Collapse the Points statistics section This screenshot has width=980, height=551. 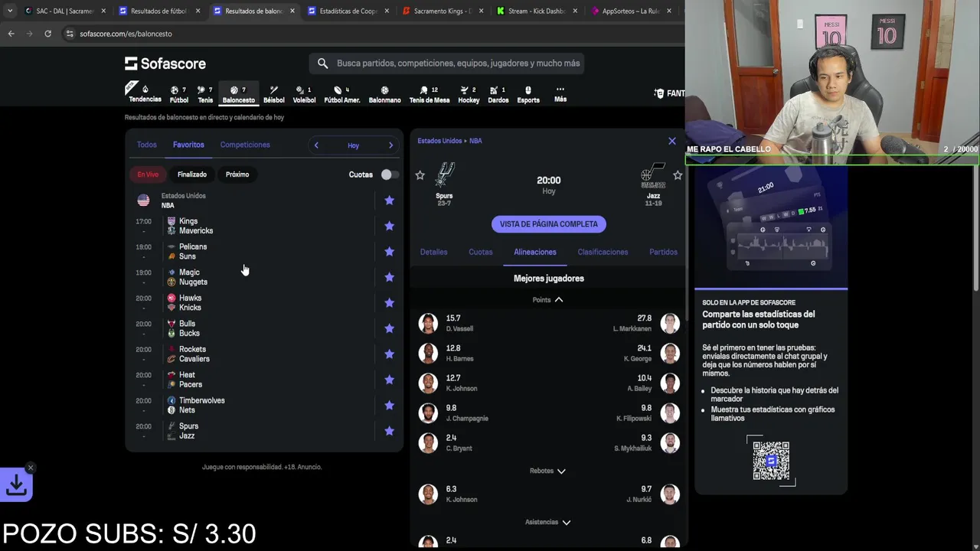(548, 300)
